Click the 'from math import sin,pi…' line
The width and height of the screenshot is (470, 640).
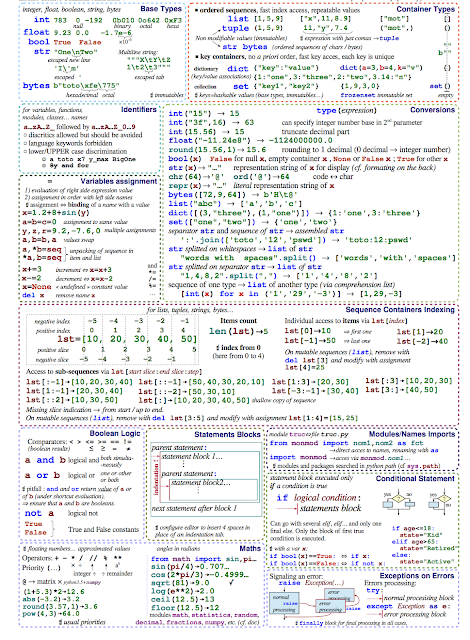coord(203,559)
